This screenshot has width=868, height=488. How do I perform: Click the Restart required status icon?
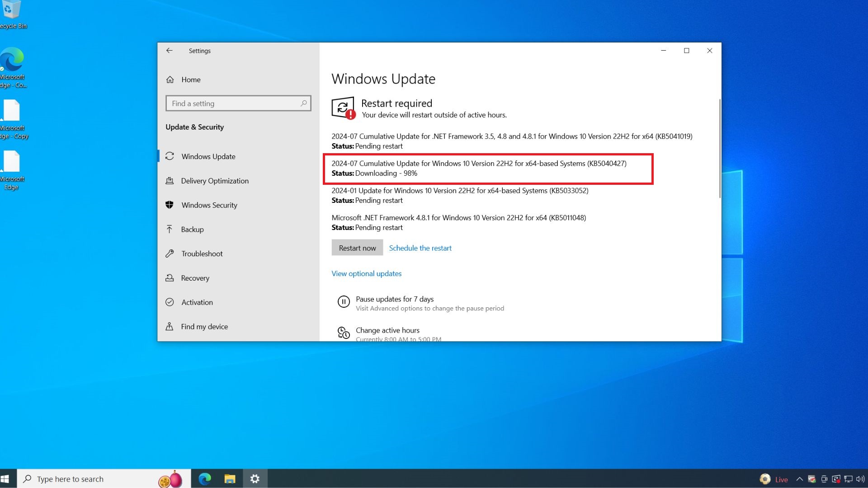coord(343,108)
